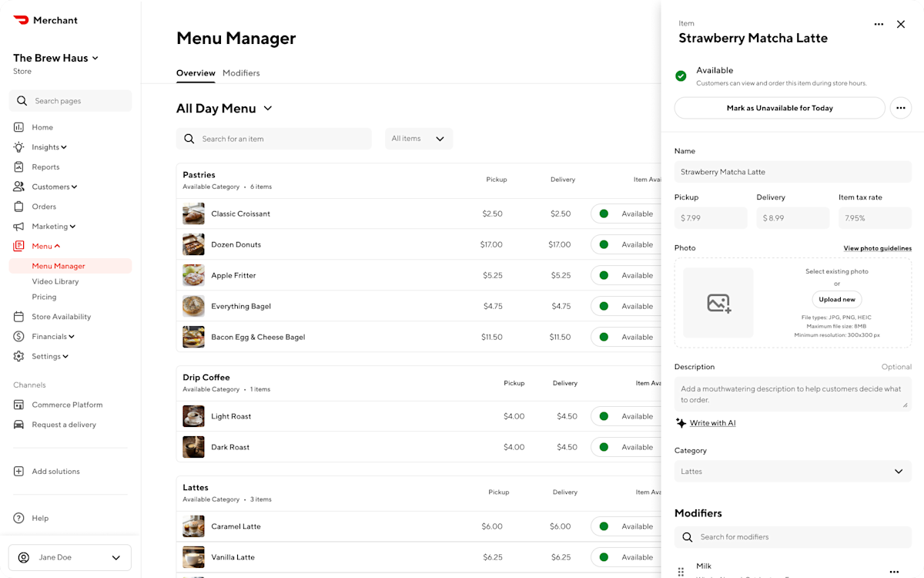Grab the drag handle beside the Milk modifier

[x=681, y=570]
